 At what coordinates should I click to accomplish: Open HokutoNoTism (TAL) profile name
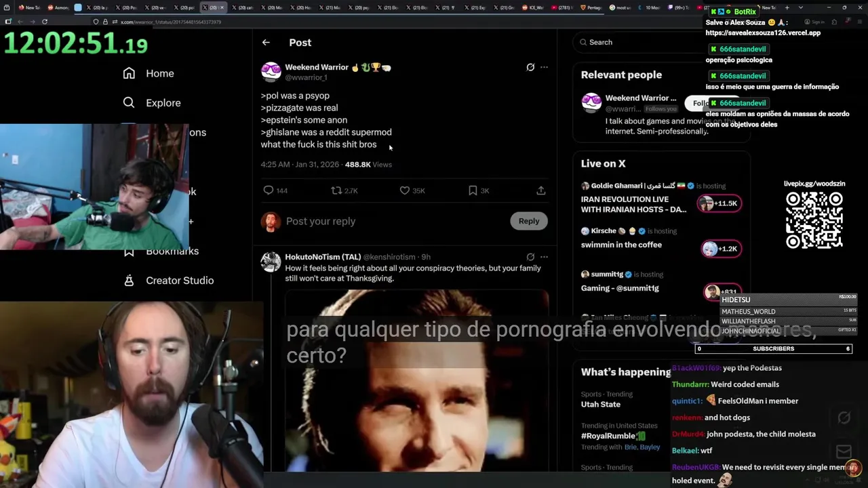(x=323, y=257)
